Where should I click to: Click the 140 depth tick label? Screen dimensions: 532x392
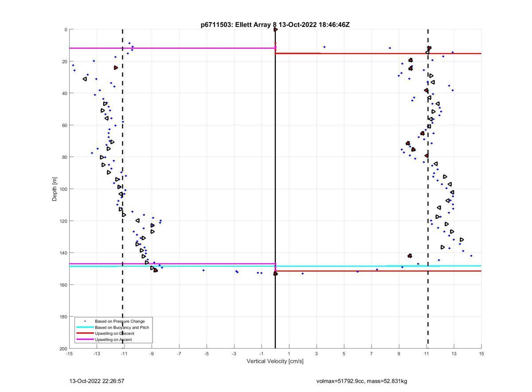(x=63, y=253)
